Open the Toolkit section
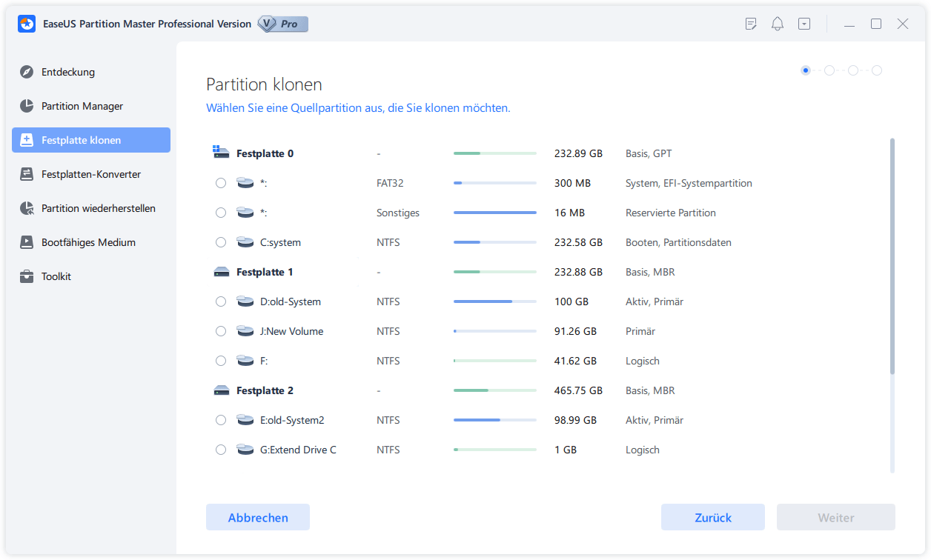This screenshot has height=560, width=931. point(91,276)
